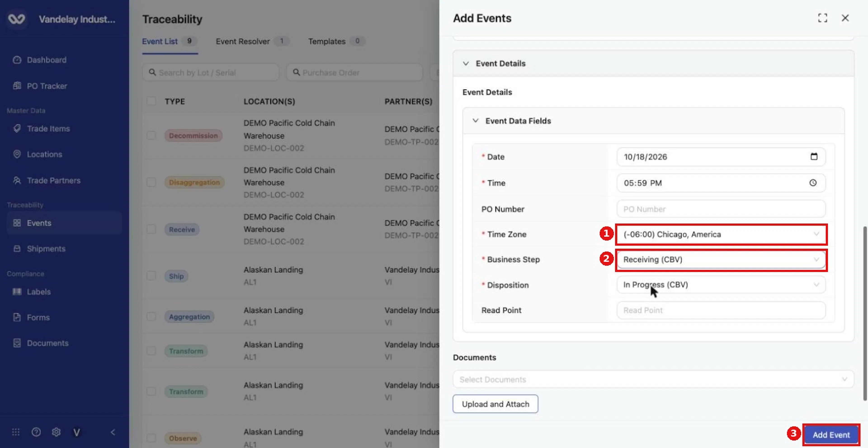
Task: Switch to the Event List tab
Action: tap(170, 41)
